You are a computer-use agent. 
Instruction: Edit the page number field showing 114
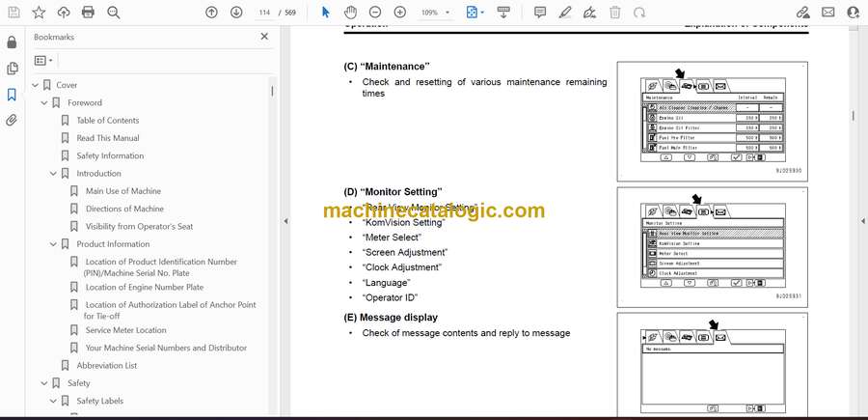264,13
